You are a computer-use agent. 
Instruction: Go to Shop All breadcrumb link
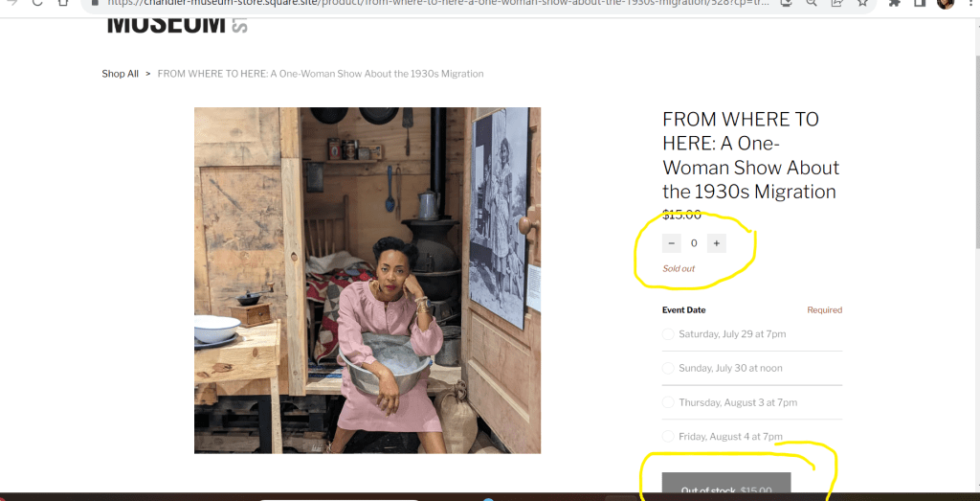[x=121, y=74]
